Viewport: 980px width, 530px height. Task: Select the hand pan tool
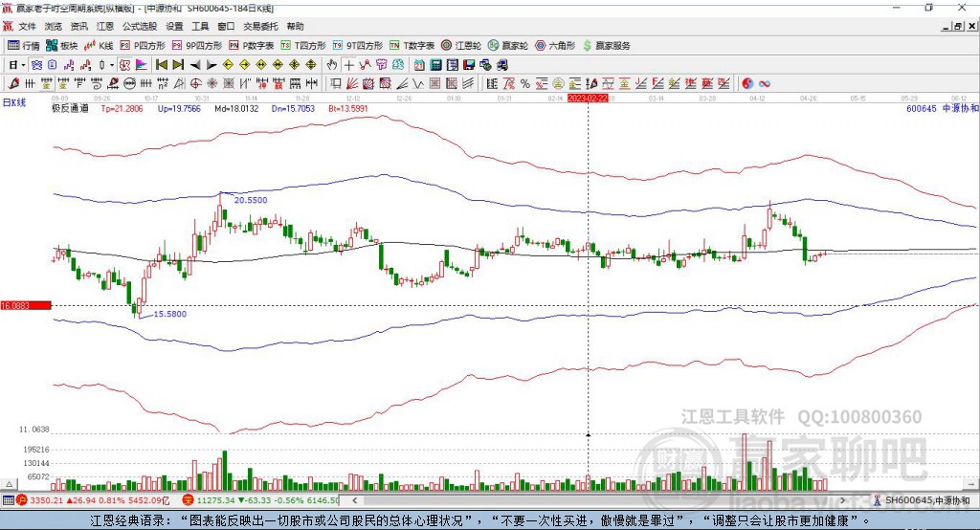(332, 65)
